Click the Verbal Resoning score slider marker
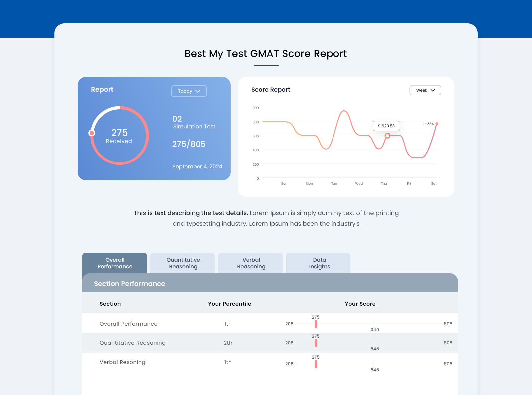The image size is (532, 395). click(316, 364)
